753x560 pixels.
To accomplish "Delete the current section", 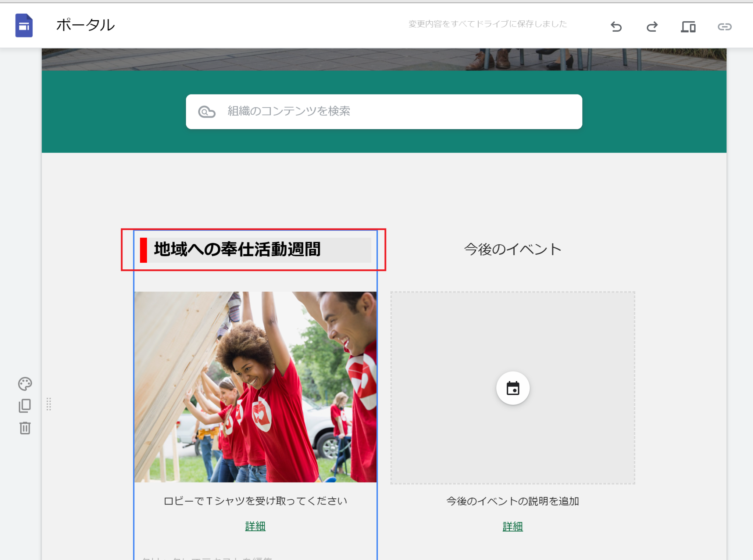I will click(24, 428).
